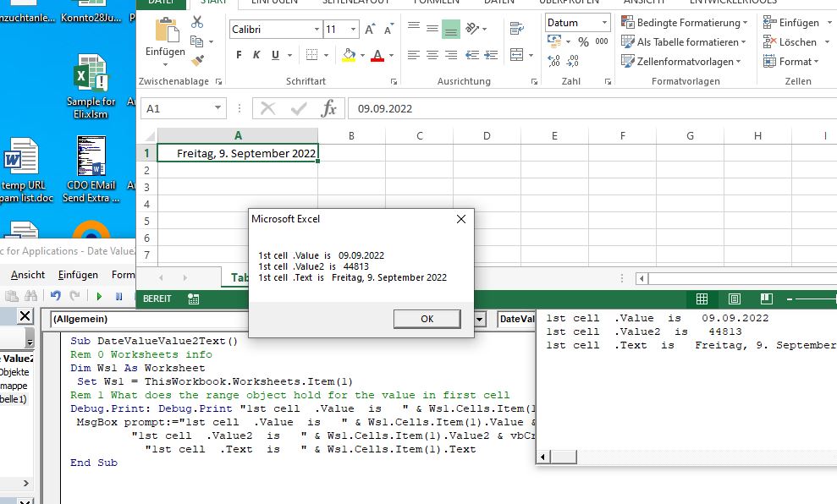
Task: Toggle bold (F) formatting
Action: pyautogui.click(x=239, y=54)
